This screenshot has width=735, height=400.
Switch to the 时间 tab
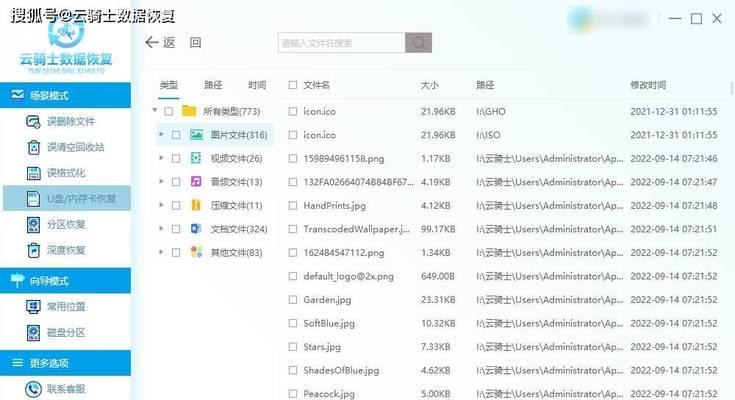257,85
